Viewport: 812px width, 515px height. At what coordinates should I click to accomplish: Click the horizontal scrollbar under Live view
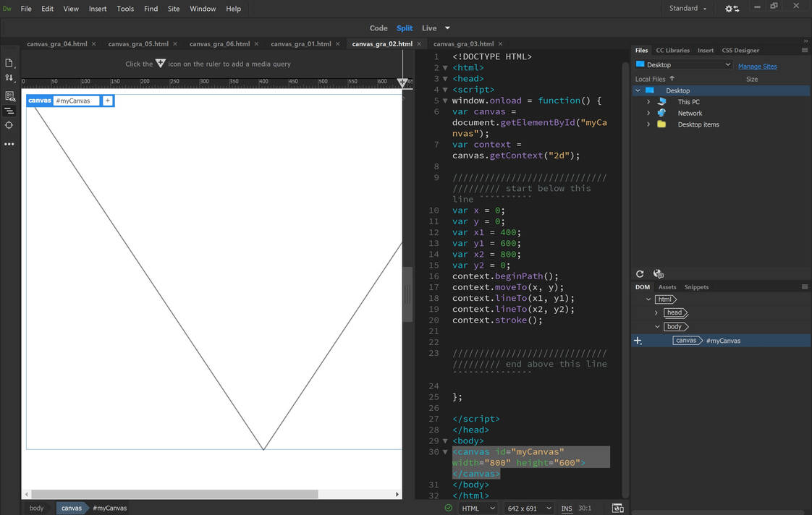pyautogui.click(x=174, y=494)
